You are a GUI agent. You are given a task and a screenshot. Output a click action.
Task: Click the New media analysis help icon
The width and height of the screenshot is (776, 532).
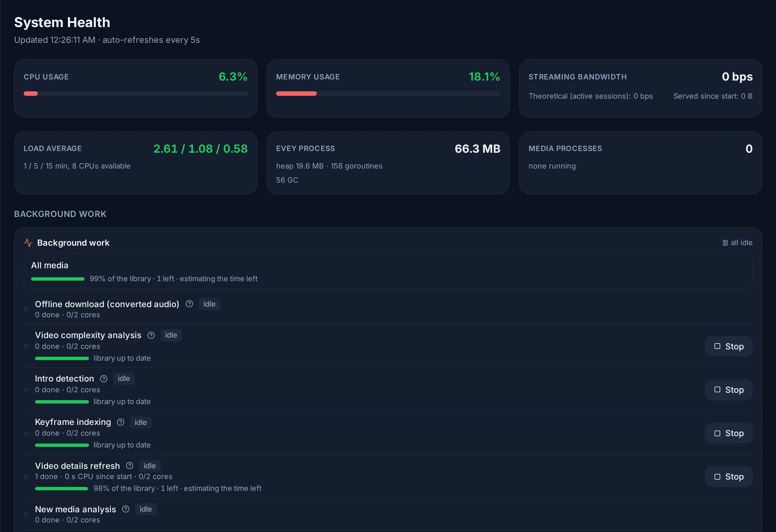(x=126, y=509)
